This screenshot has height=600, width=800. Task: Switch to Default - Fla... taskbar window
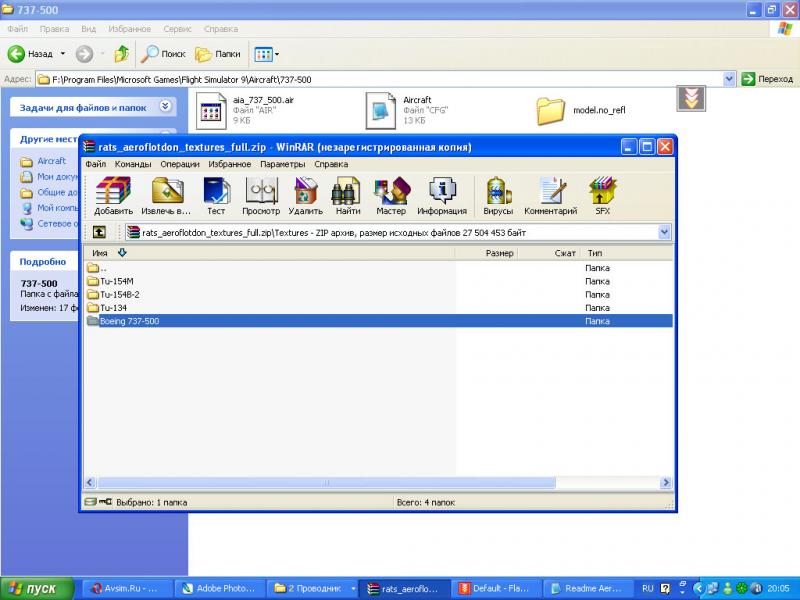[496, 588]
